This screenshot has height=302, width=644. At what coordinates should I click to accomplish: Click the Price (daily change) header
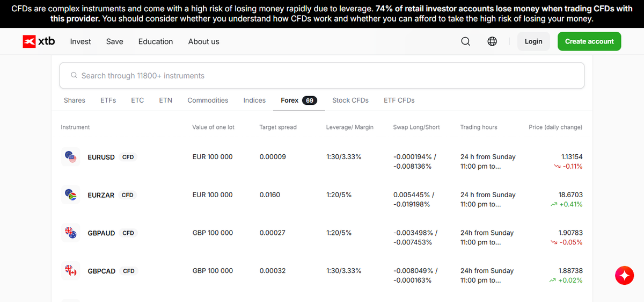(555, 127)
